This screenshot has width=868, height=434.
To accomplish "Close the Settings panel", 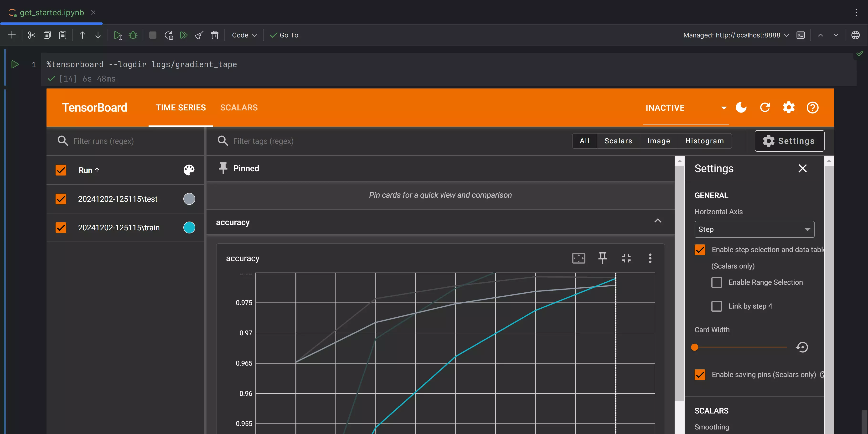I will pyautogui.click(x=802, y=168).
